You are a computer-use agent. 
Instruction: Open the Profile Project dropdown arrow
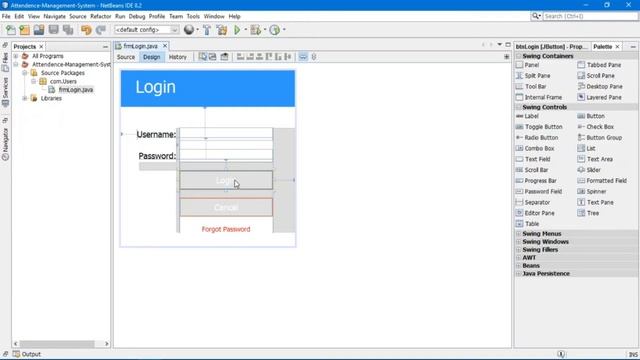(284, 30)
